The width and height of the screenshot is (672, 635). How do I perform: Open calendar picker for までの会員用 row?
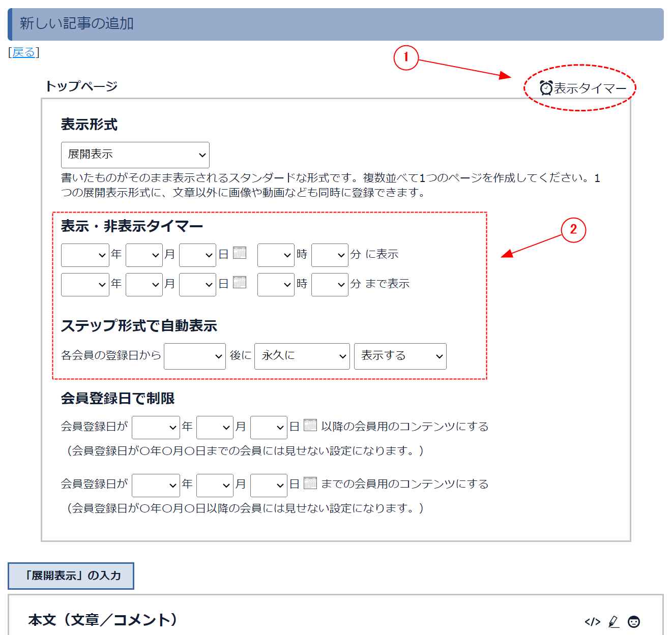click(x=310, y=482)
